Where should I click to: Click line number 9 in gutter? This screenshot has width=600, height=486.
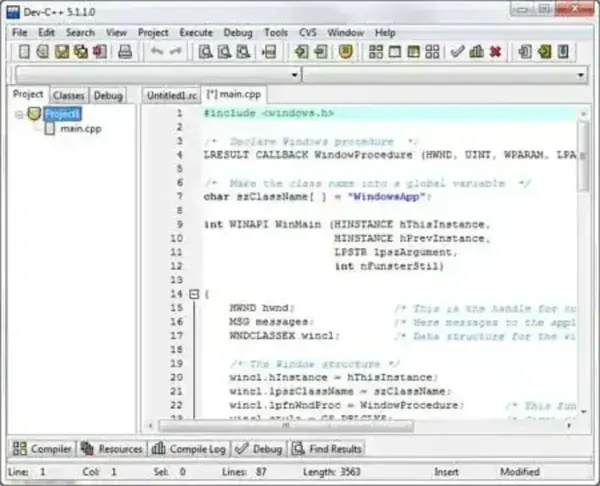pos(180,224)
